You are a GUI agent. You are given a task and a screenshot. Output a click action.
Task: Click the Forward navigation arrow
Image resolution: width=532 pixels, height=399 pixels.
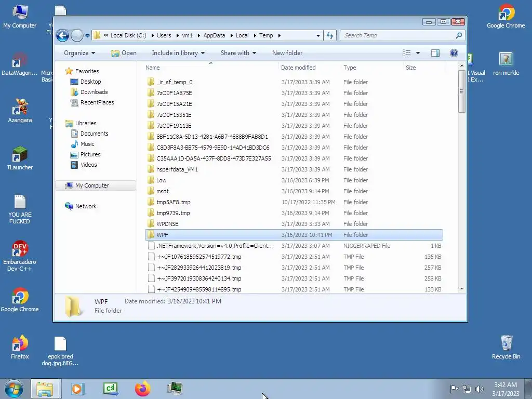click(77, 35)
